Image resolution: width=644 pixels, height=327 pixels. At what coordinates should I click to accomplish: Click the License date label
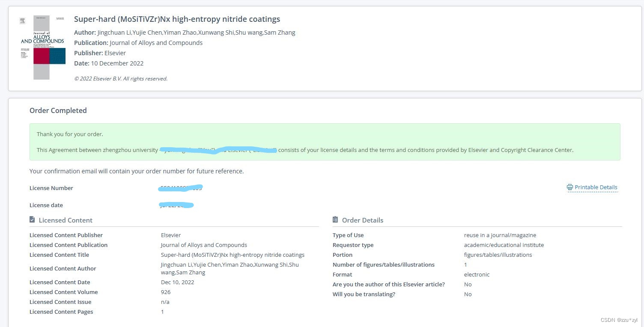(46, 205)
